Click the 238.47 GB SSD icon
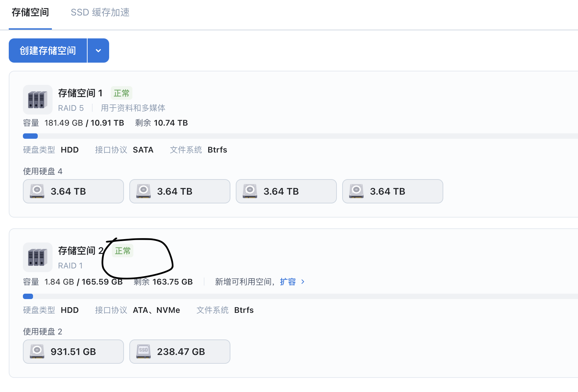This screenshot has width=578, height=392. [143, 352]
